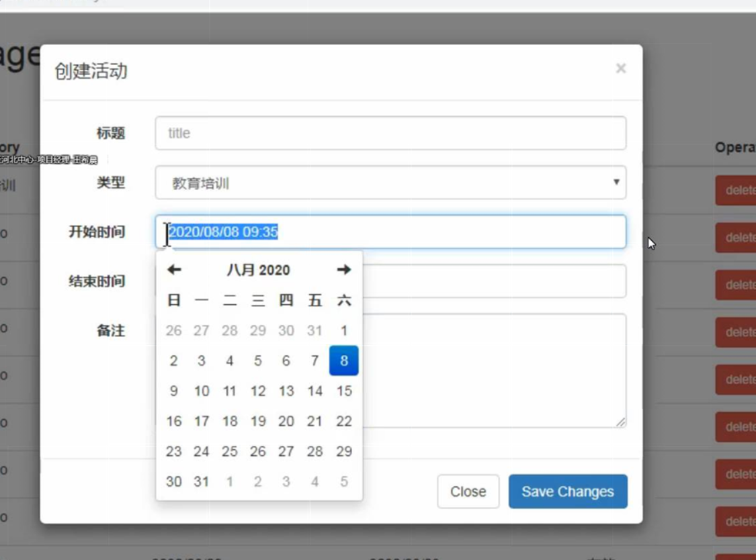Pick day 5 in August calendar row with 8
756x560 pixels.
pyautogui.click(x=258, y=361)
